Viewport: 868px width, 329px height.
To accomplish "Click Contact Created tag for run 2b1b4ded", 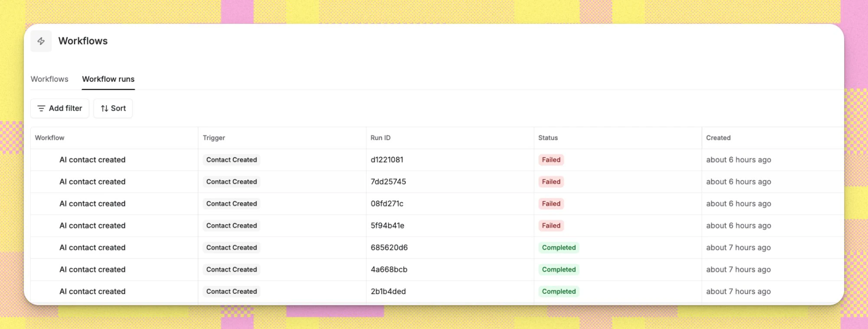I will coord(232,292).
